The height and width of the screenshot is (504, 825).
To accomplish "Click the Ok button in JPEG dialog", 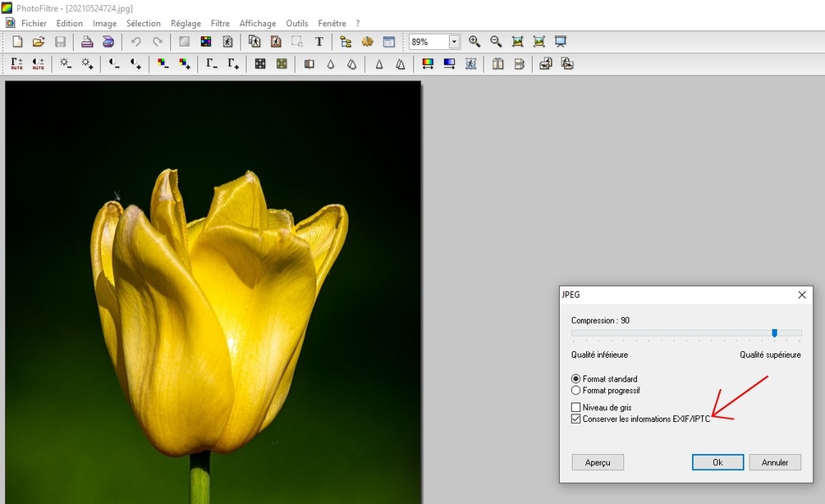I will click(x=717, y=462).
